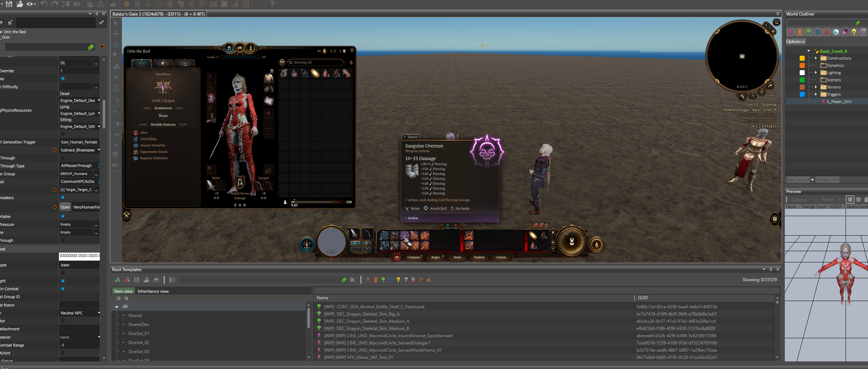
Task: Expand the Triggers folder
Action: tap(816, 94)
